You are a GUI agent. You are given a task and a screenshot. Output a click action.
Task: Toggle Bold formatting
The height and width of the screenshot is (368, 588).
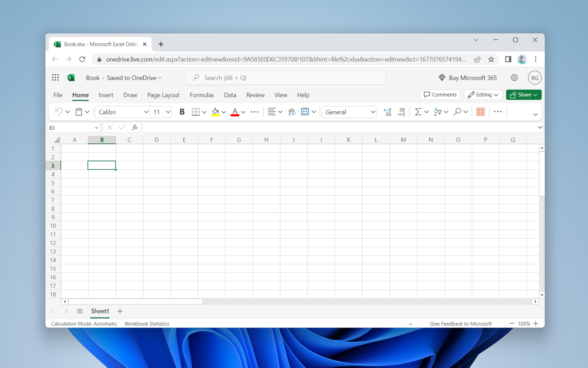[182, 112]
